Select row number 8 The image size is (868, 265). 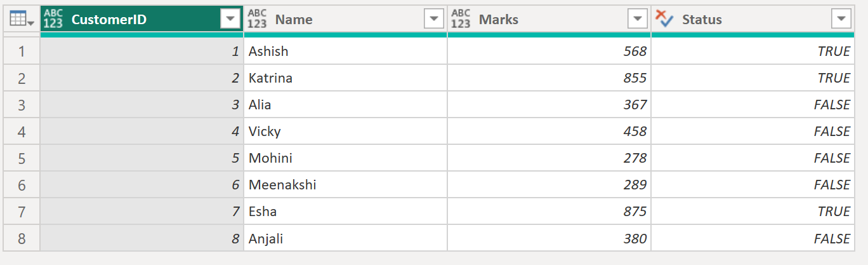coord(22,239)
